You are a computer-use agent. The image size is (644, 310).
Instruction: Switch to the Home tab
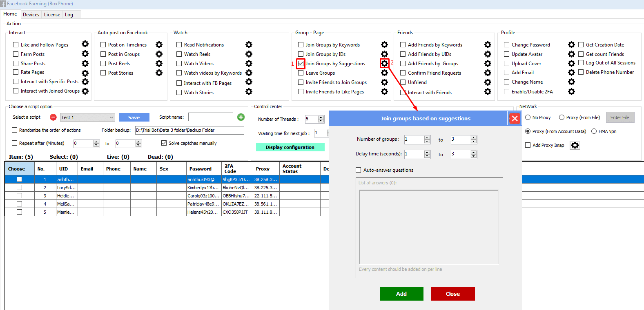click(x=10, y=14)
